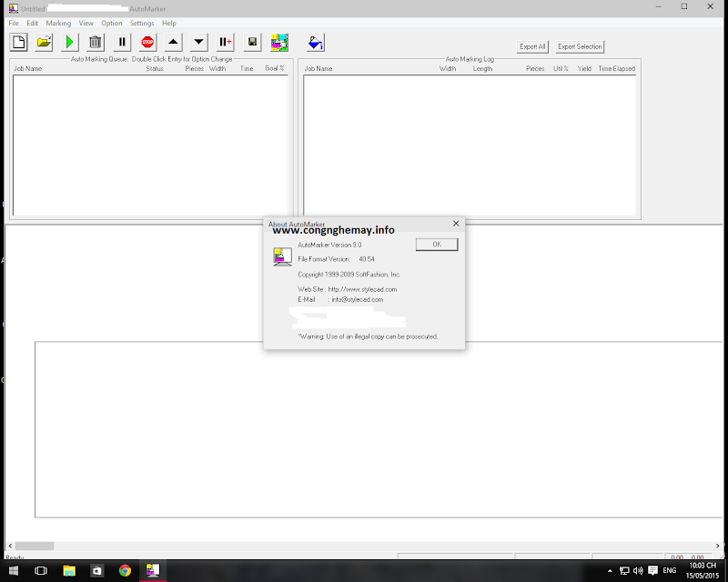Click Status column header in queue
The image size is (728, 582).
point(155,69)
